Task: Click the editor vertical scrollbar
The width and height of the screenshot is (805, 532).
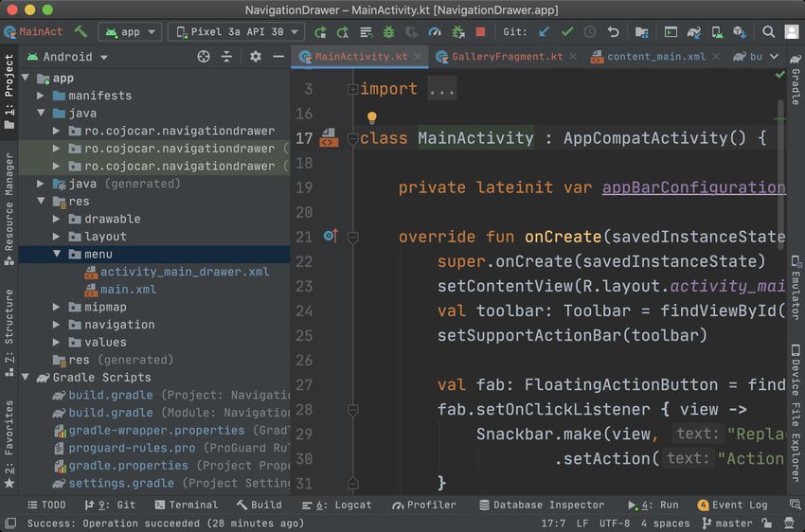Action: tap(780, 174)
